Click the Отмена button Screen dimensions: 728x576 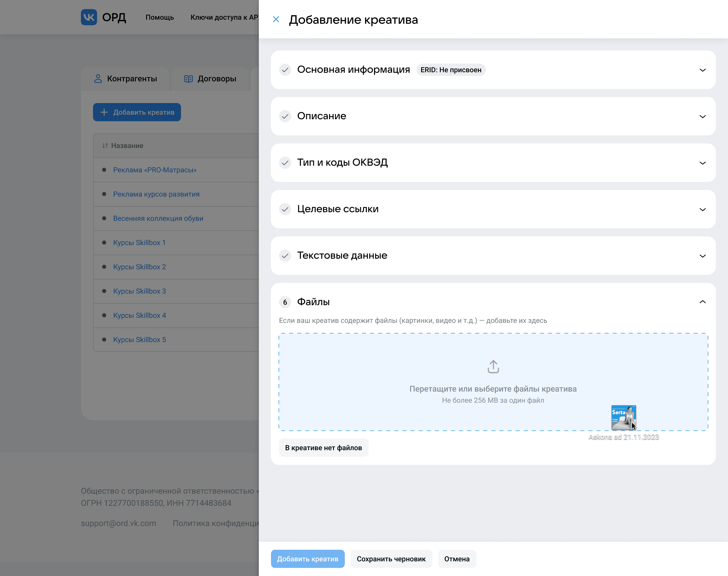point(457,559)
